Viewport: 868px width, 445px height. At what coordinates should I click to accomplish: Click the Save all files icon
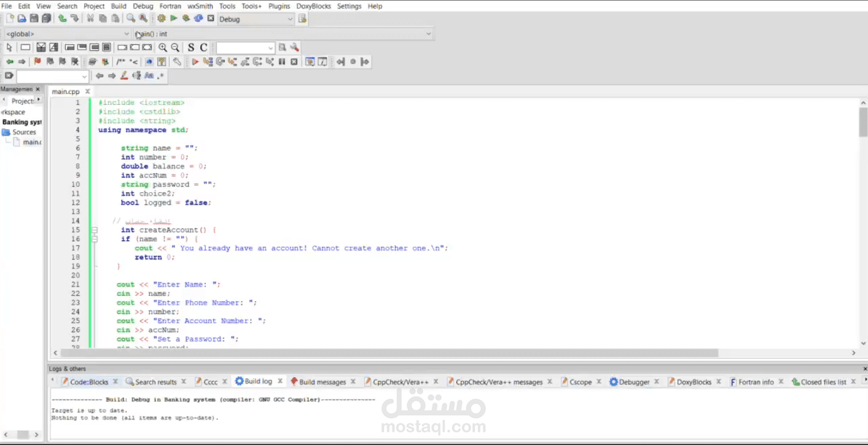(x=47, y=18)
